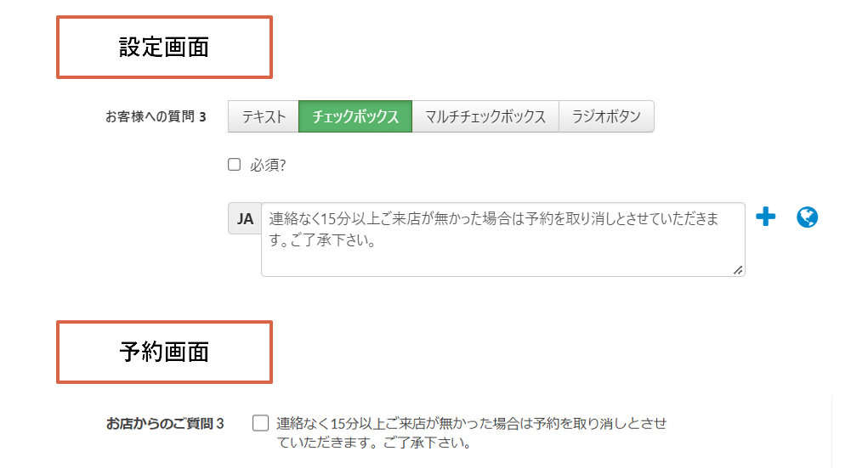Click the ていただきます。ご了承下さい。 line in booking preview
The image size is (868, 468).
point(374,443)
